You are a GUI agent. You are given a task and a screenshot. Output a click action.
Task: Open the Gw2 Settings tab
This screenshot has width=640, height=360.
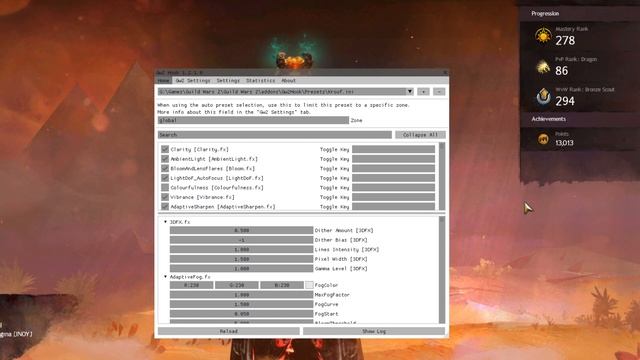[x=193, y=80]
